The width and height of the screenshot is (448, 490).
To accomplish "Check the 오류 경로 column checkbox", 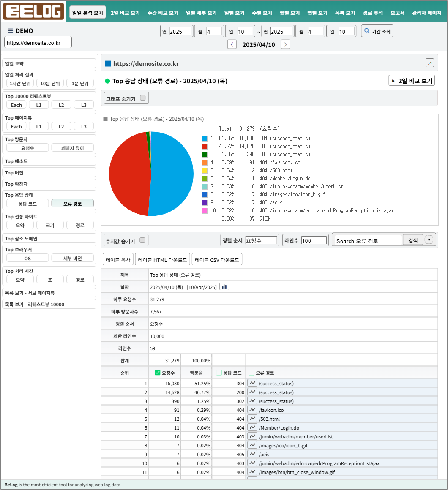I will click(x=251, y=373).
